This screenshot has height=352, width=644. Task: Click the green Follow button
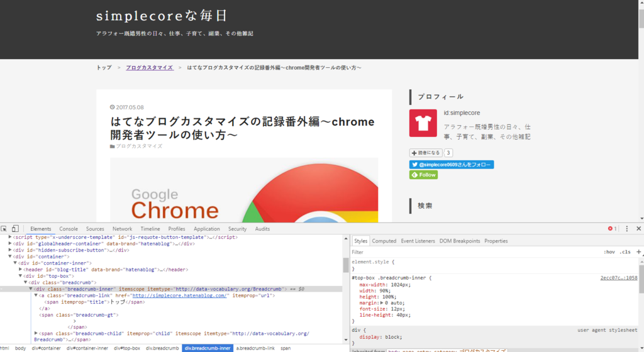coord(423,175)
